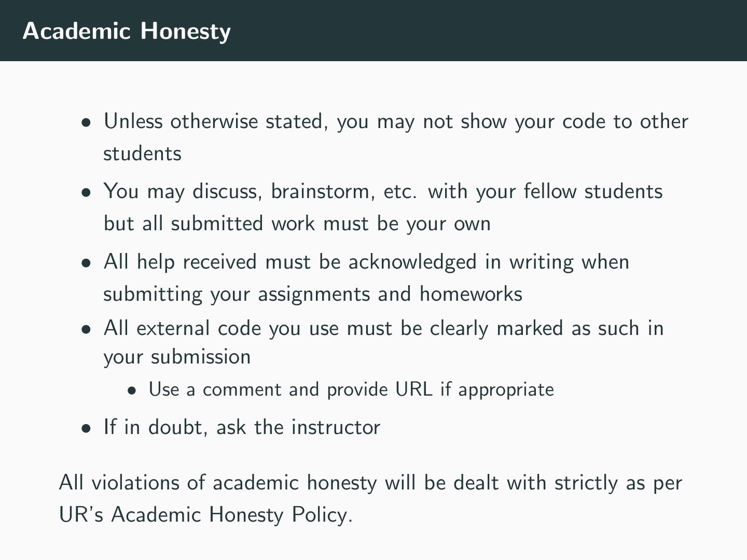Click the word "acknowledged" in the third bullet
The width and height of the screenshot is (747, 560).
tap(412, 262)
